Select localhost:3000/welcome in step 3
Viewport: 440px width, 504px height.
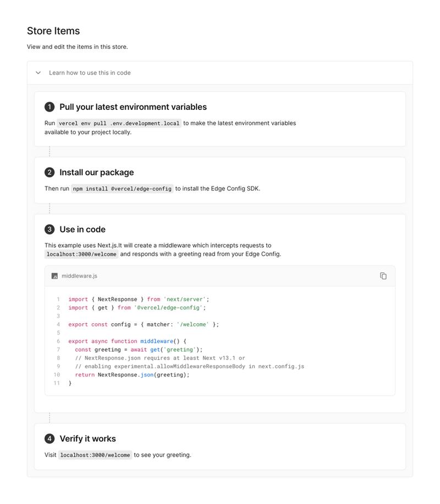80,254
